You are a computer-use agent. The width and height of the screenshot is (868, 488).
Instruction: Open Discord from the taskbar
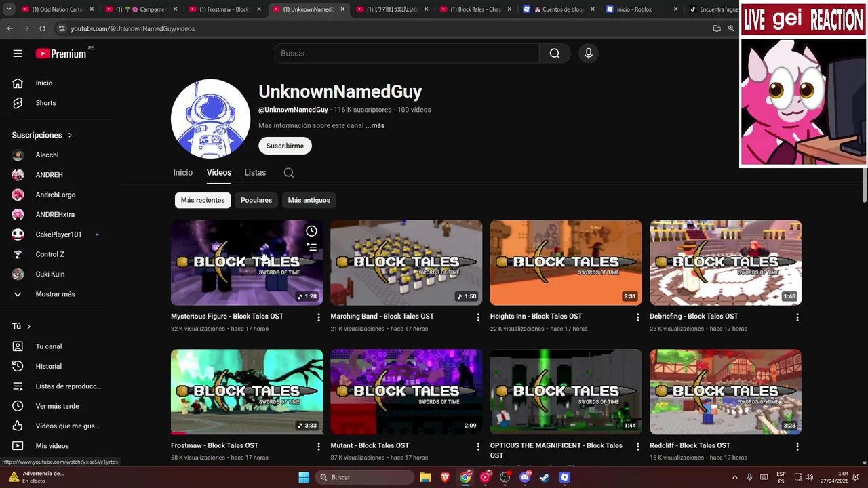pyautogui.click(x=525, y=477)
